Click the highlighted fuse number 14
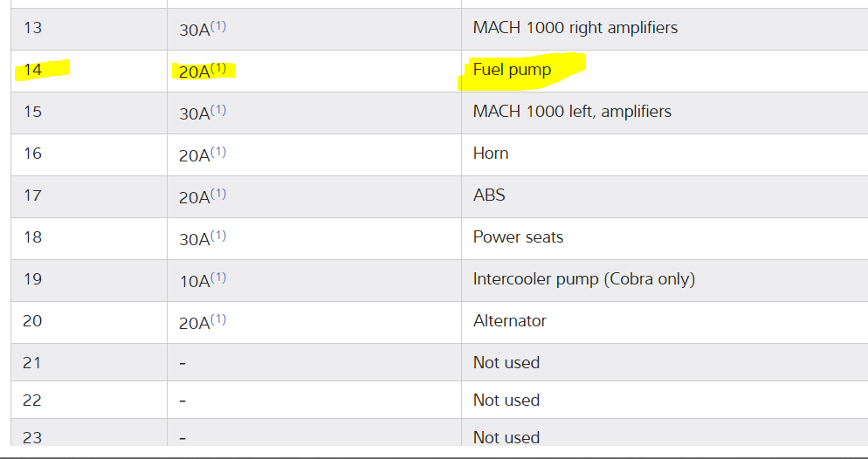 pyautogui.click(x=32, y=70)
